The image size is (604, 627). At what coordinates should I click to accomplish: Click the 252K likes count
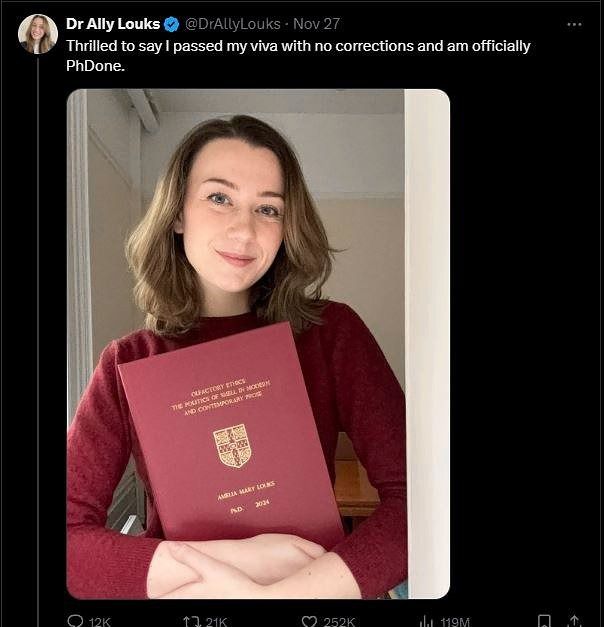339,621
